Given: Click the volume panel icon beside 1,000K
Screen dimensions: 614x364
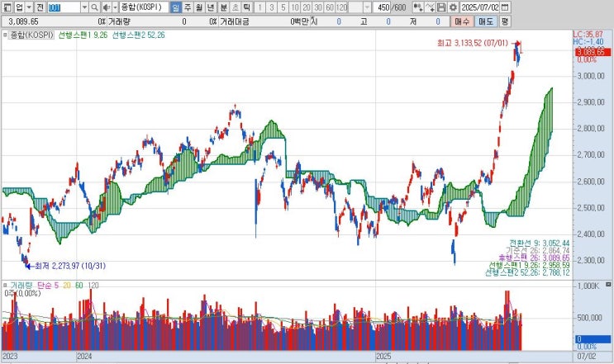Looking at the screenshot, I should [608, 285].
